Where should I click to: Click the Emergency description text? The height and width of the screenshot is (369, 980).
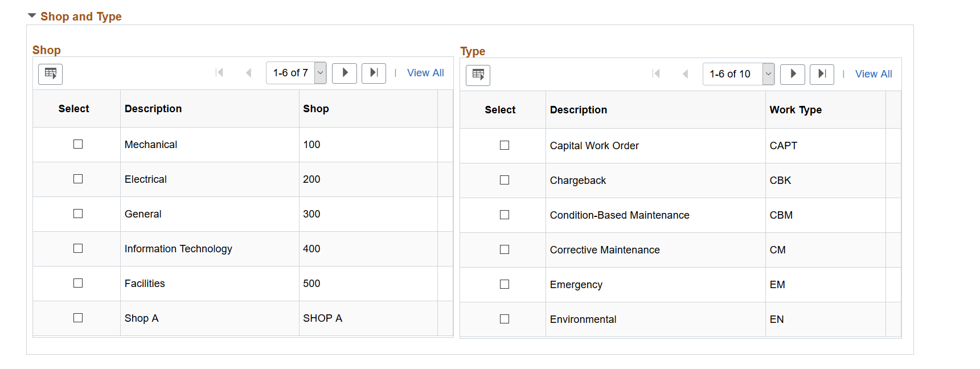coord(576,285)
